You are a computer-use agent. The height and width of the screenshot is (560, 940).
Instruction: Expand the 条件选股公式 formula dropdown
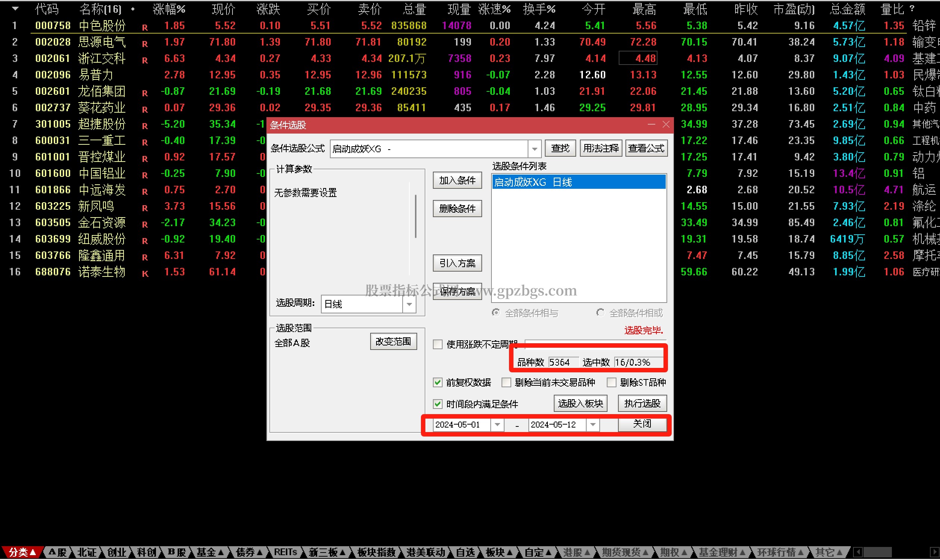534,149
